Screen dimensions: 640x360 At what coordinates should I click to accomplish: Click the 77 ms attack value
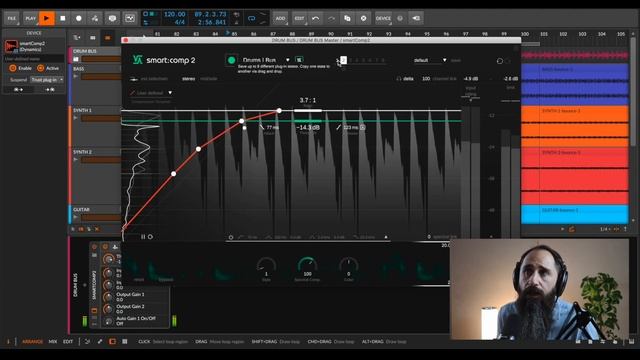pos(272,127)
